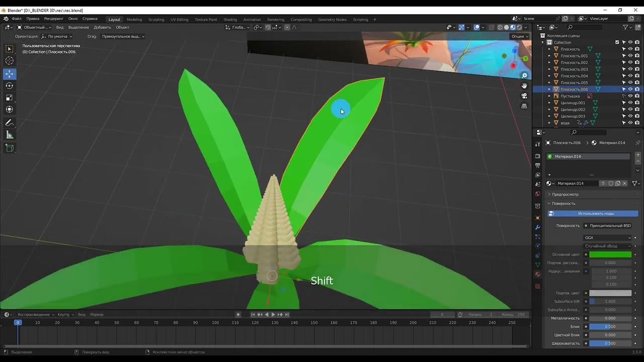Open the Render properties tab
The image size is (644, 362).
pyautogui.click(x=537, y=156)
